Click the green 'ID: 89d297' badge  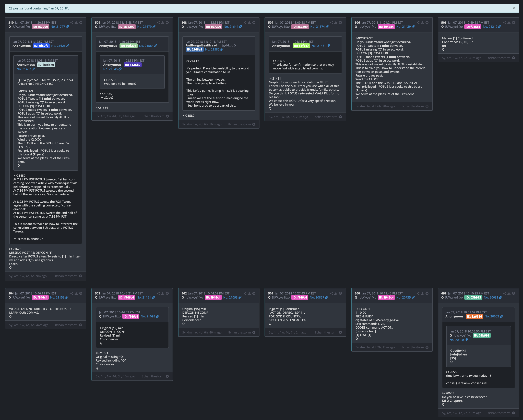[x=129, y=46]
